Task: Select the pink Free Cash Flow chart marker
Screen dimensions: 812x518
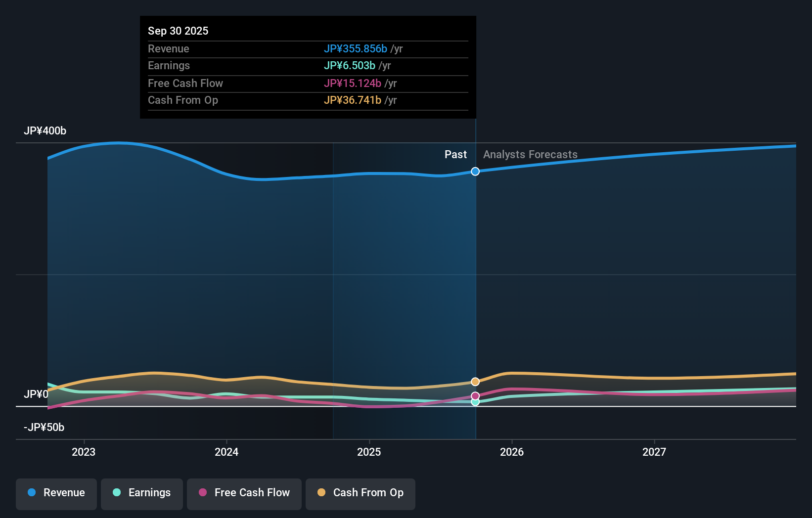Action: [x=475, y=395]
